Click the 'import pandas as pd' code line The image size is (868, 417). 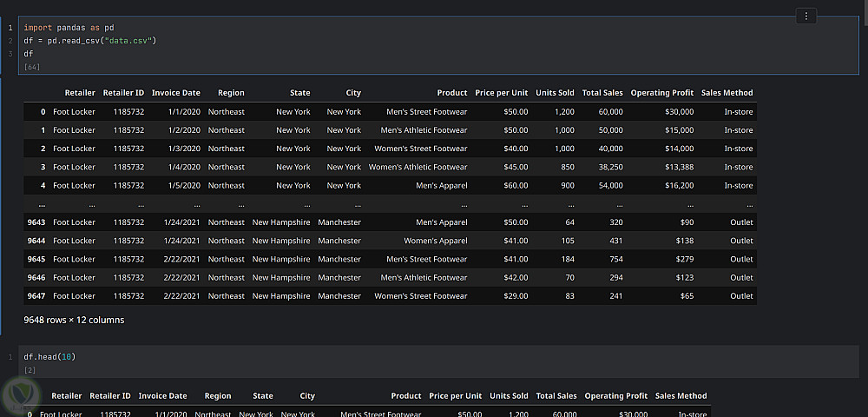pos(69,27)
